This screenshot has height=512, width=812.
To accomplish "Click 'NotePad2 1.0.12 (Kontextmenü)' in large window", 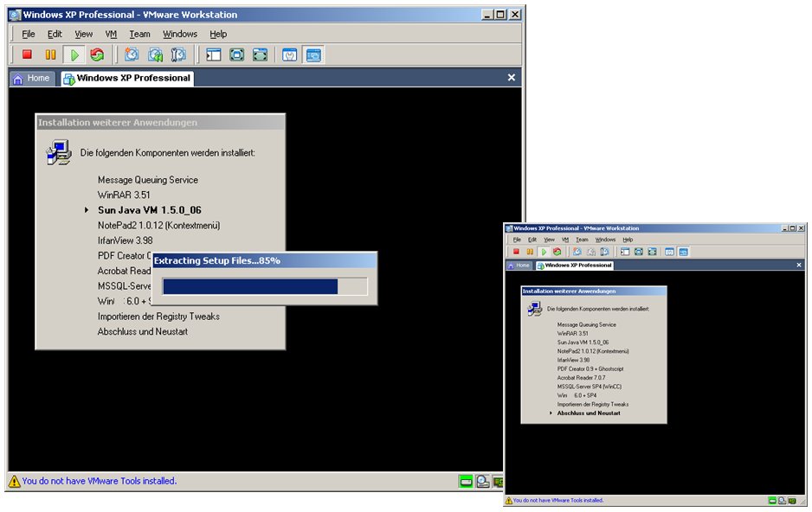I will (x=158, y=226).
